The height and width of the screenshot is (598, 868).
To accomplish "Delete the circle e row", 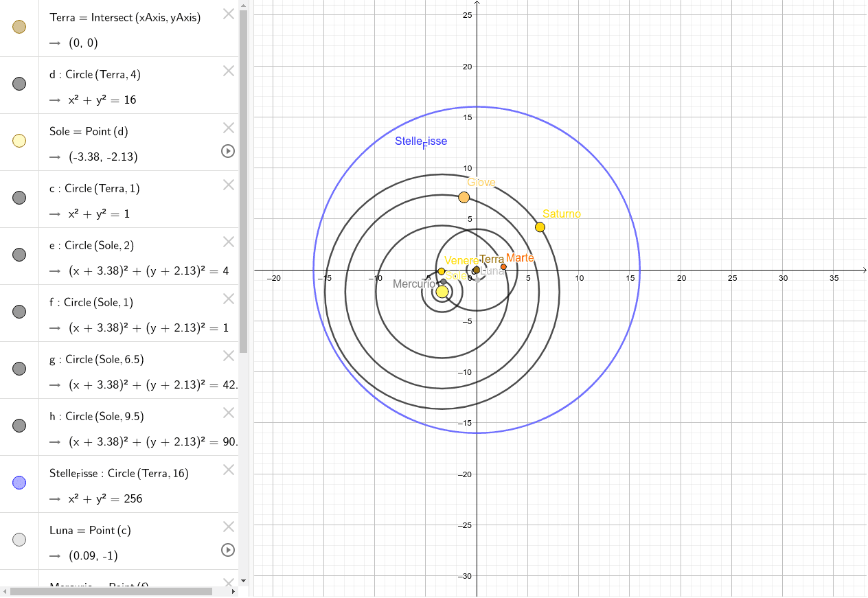I will point(229,242).
